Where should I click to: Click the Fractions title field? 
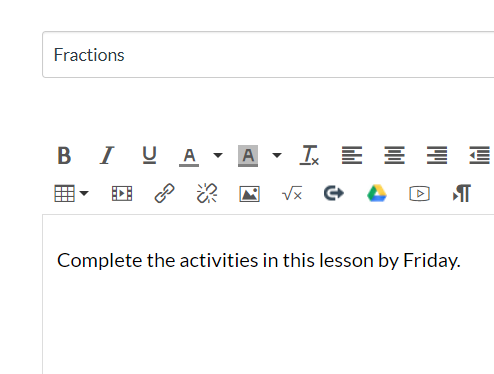pos(268,55)
